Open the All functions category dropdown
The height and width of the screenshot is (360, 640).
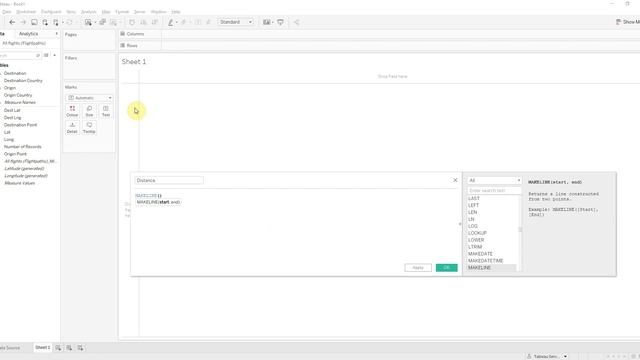tap(494, 180)
